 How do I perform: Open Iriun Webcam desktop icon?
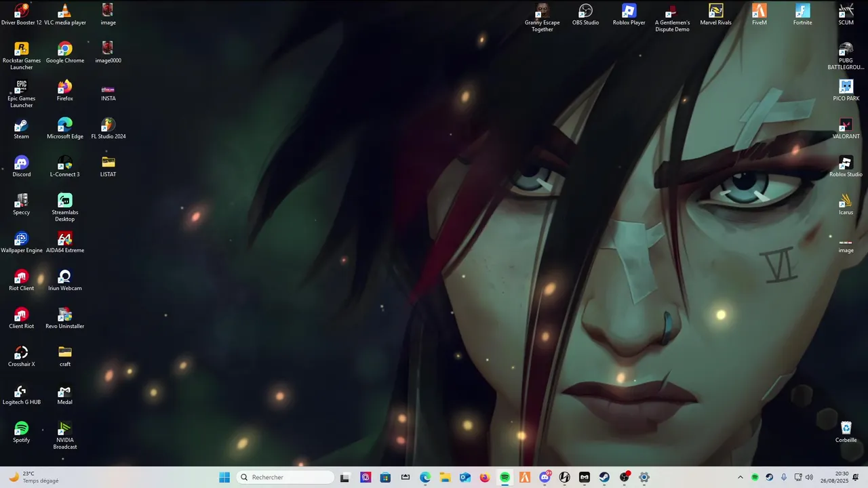65,280
